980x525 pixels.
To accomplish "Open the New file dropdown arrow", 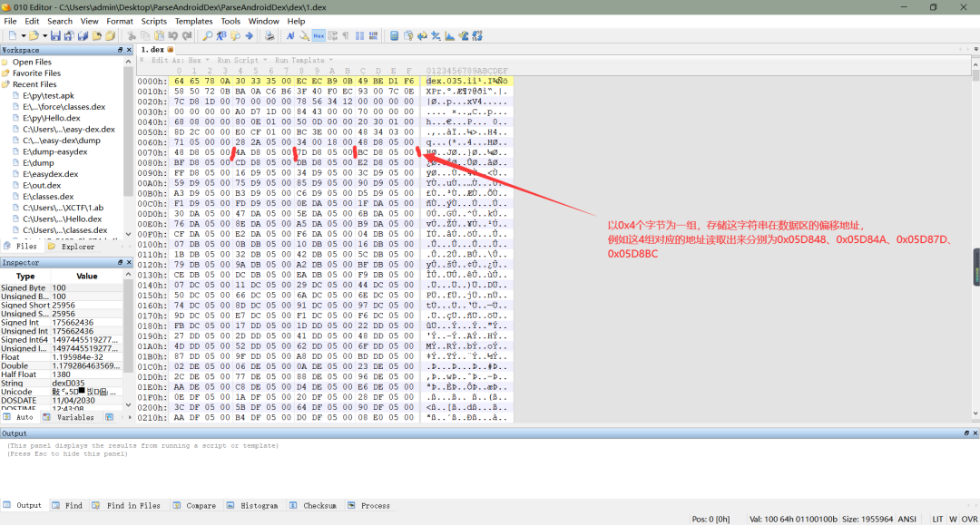I will (x=23, y=35).
